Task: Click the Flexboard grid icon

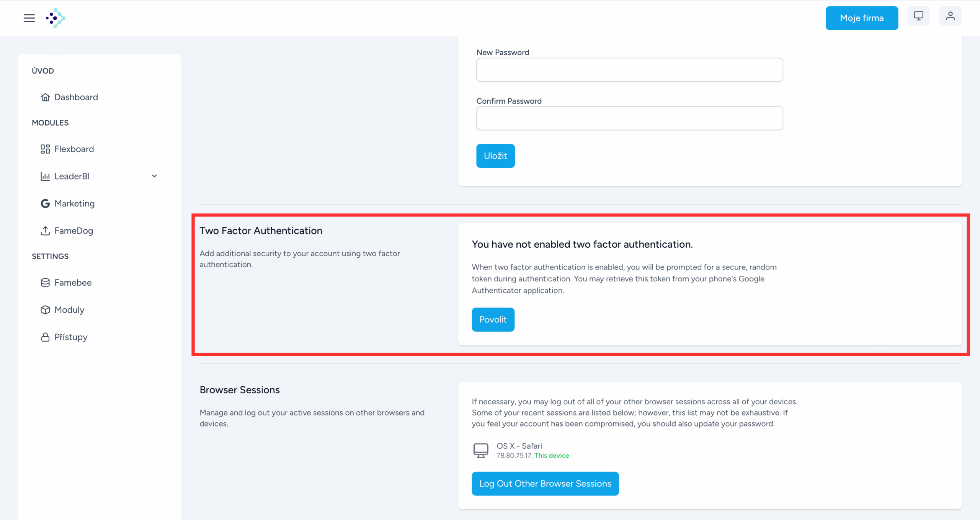Action: [45, 149]
